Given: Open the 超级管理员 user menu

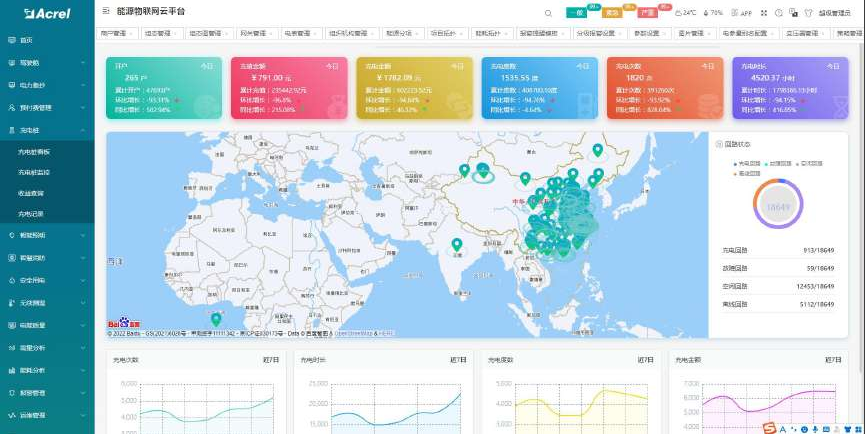Looking at the screenshot, I should tap(834, 13).
